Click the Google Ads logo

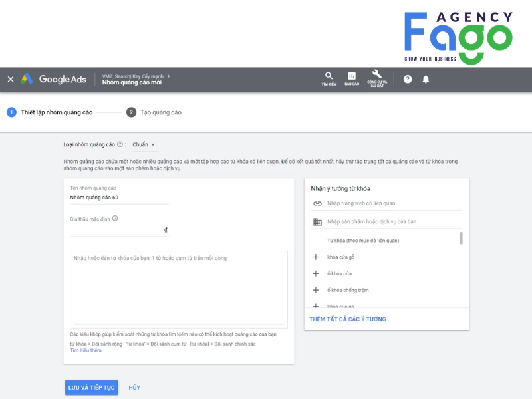(x=54, y=79)
